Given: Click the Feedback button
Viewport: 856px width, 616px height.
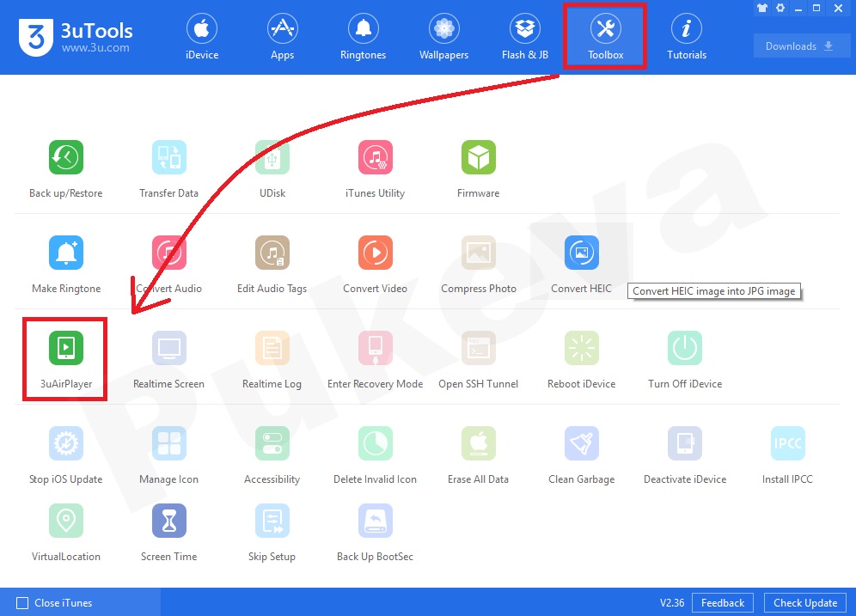Looking at the screenshot, I should 723,603.
